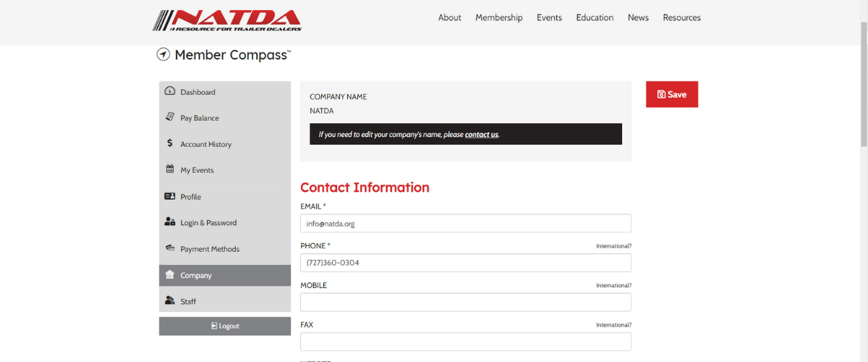This screenshot has height=362, width=868.
Task: Click the NATDA company name value
Action: (322, 111)
